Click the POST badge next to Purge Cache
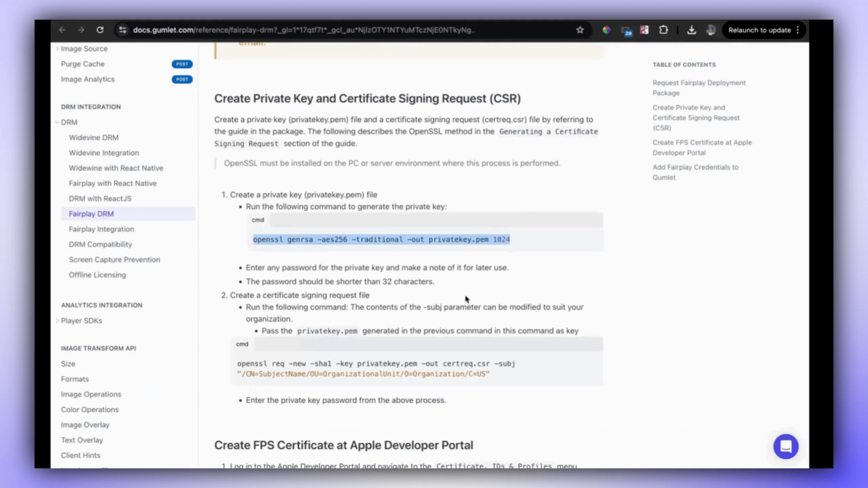The image size is (868, 488). pos(182,64)
